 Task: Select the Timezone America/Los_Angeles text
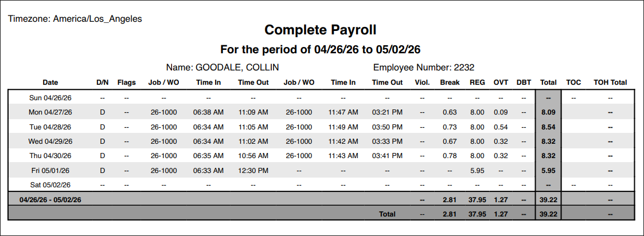[x=75, y=19]
